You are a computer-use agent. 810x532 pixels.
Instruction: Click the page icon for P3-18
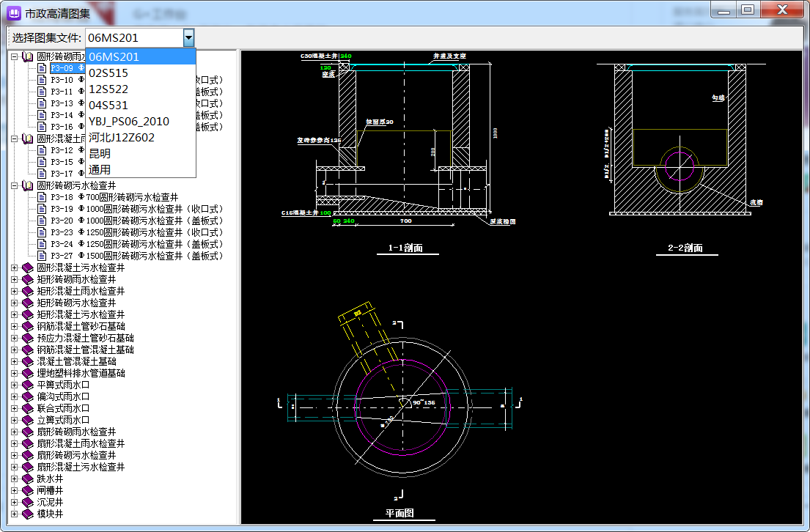[x=43, y=197]
